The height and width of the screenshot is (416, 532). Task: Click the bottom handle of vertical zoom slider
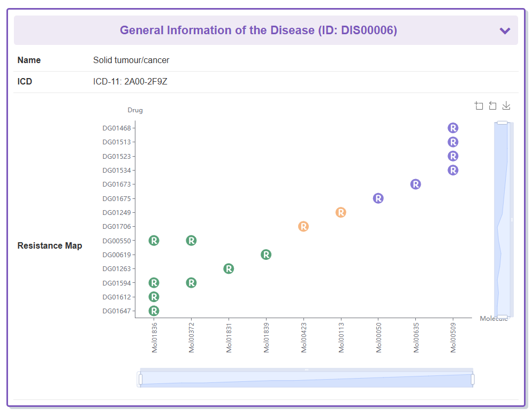click(502, 317)
